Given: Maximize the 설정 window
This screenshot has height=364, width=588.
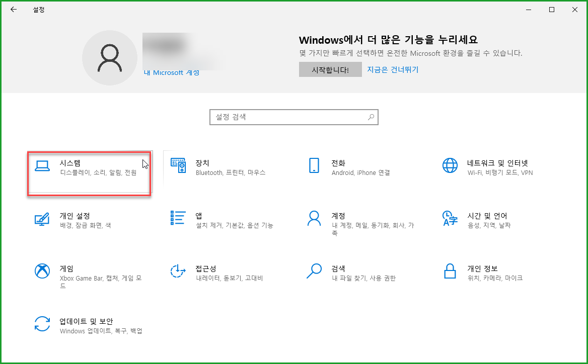Looking at the screenshot, I should point(552,10).
